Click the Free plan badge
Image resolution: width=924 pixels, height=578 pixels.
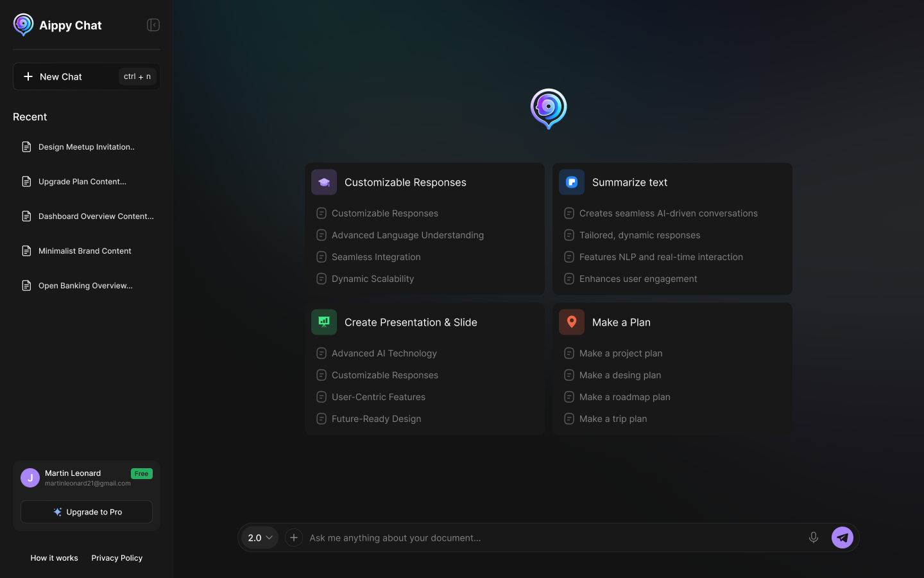coord(142,473)
